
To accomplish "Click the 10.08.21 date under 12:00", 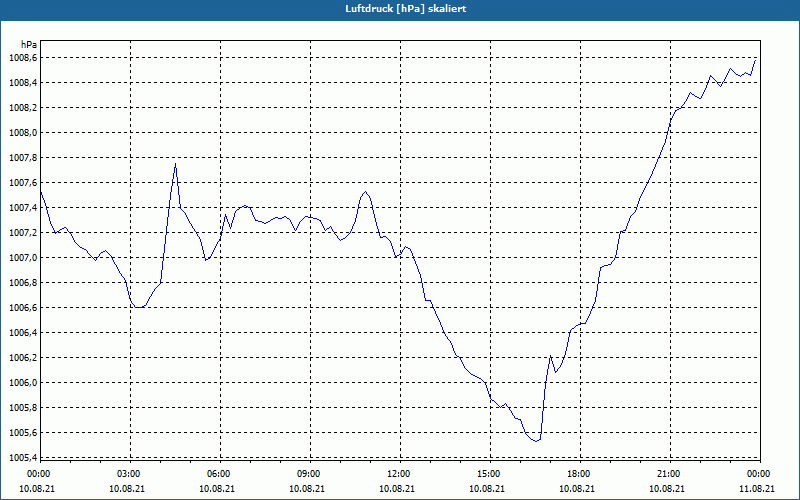I will pos(397,488).
